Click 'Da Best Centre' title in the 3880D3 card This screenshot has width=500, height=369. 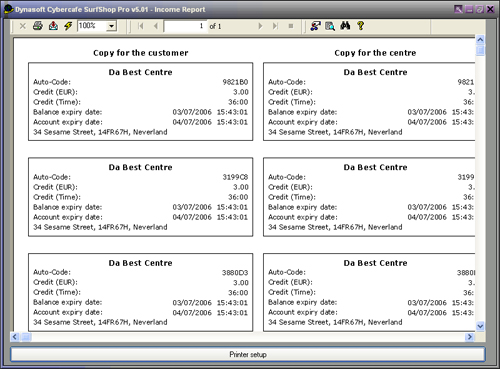(x=141, y=263)
